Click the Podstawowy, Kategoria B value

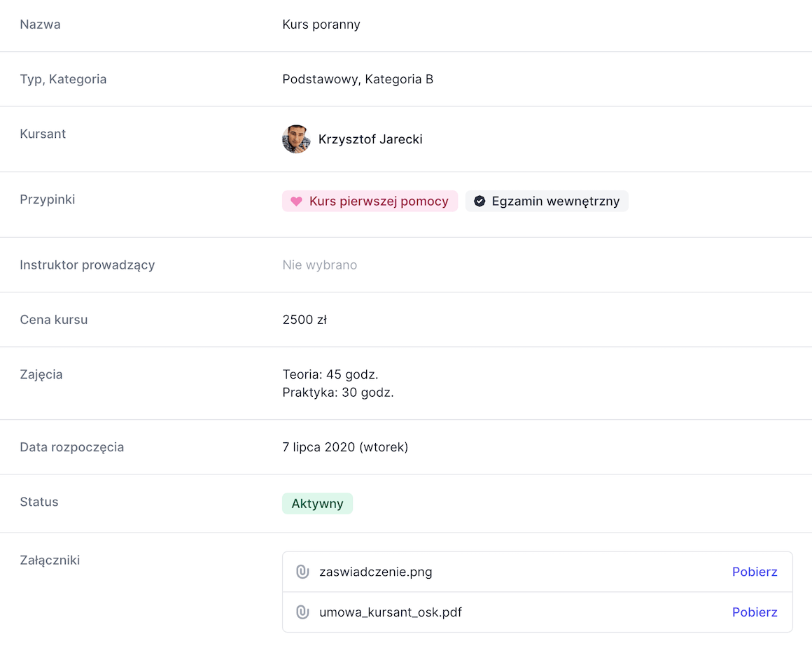pyautogui.click(x=358, y=79)
